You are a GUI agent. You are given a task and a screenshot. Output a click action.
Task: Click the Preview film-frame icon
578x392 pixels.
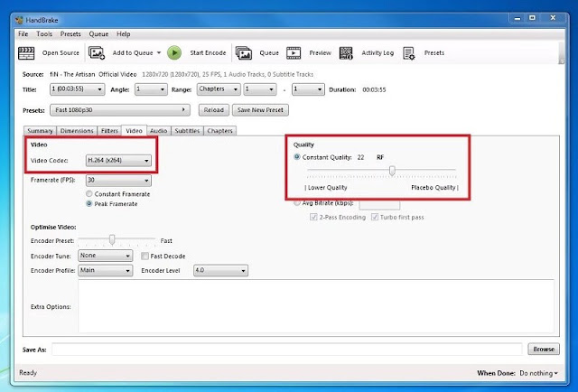click(294, 52)
